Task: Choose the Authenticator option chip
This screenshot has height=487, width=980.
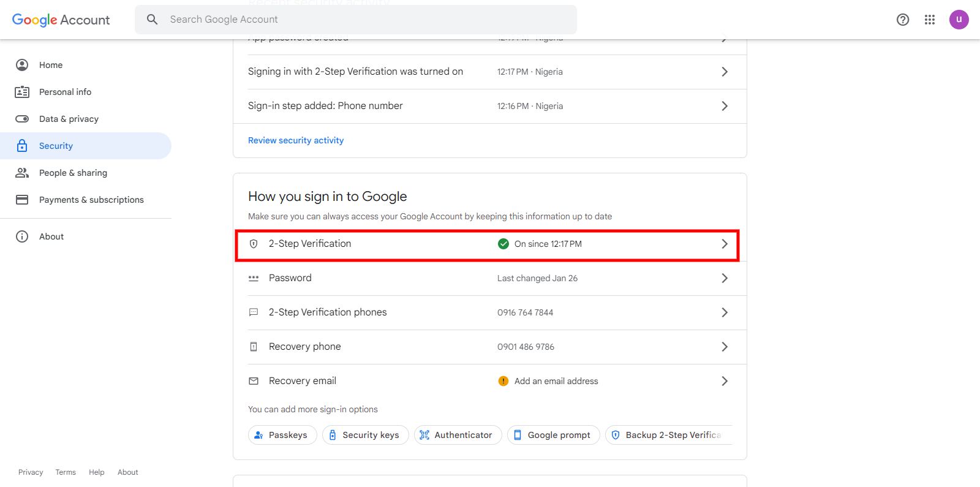Action: 458,435
